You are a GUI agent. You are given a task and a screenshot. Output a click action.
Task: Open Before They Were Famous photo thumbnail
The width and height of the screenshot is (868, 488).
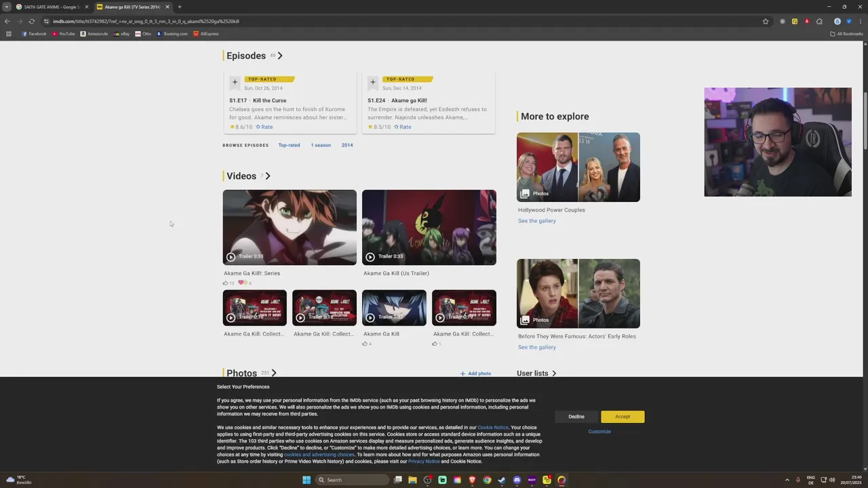pos(578,293)
